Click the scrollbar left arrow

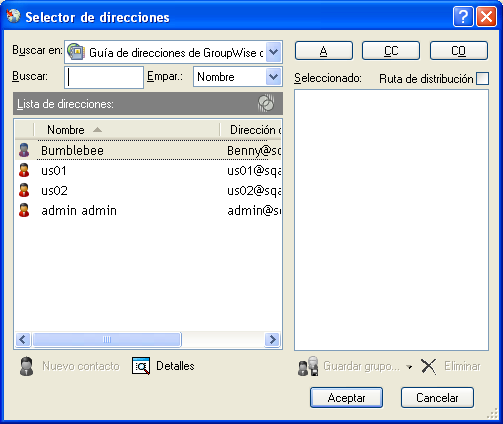coord(23,340)
